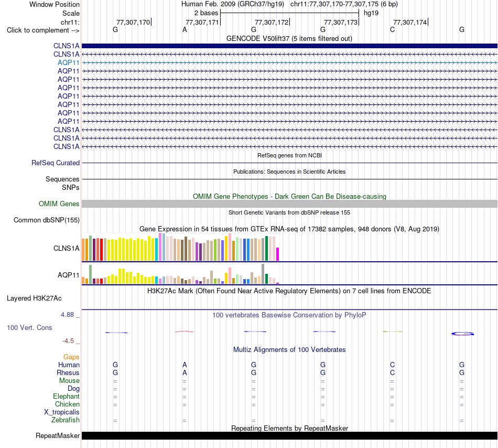Image resolution: width=498 pixels, height=448 pixels.
Task: Click base letter C in the sequence row
Action: (392, 29)
